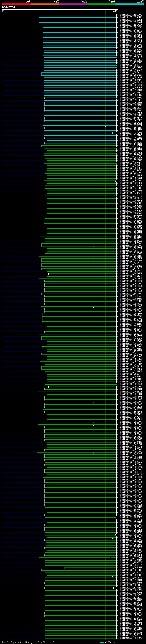The image size is (146, 644).
Task: Open UniRef100_O13867 hit
Action: click(131, 253)
